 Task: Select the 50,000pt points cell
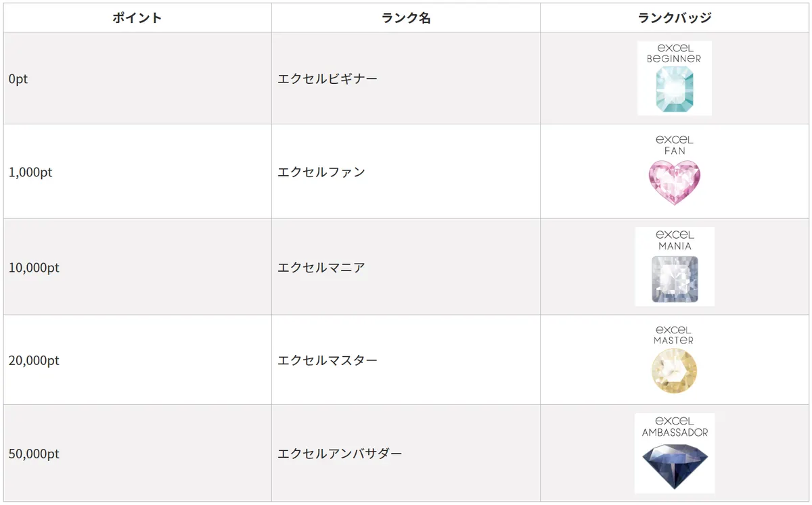click(x=137, y=454)
